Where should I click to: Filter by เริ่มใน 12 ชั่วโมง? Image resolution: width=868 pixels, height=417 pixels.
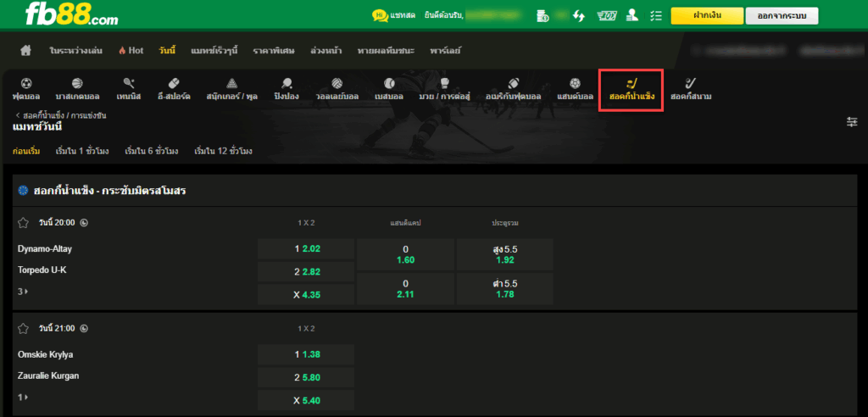(224, 151)
